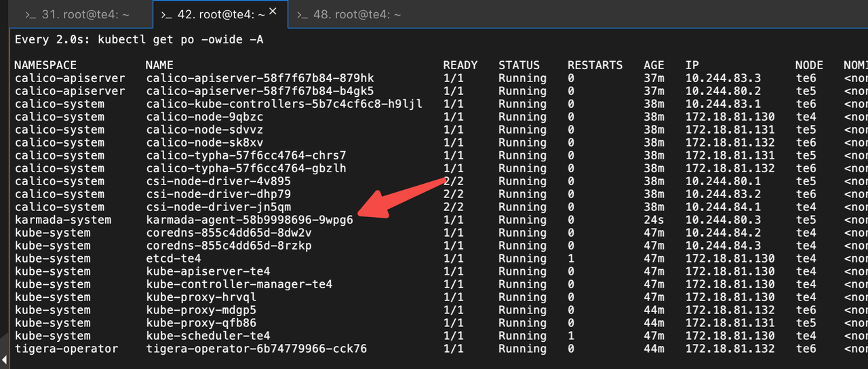The width and height of the screenshot is (868, 369).
Task: Click the 2/2 ready value for csi-node-driver-dhp79
Action: (453, 194)
